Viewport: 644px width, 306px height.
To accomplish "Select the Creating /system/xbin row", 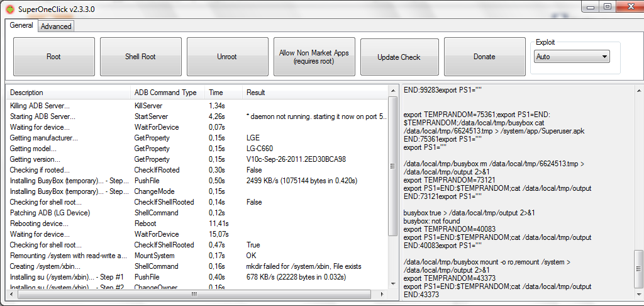I will coord(197,266).
